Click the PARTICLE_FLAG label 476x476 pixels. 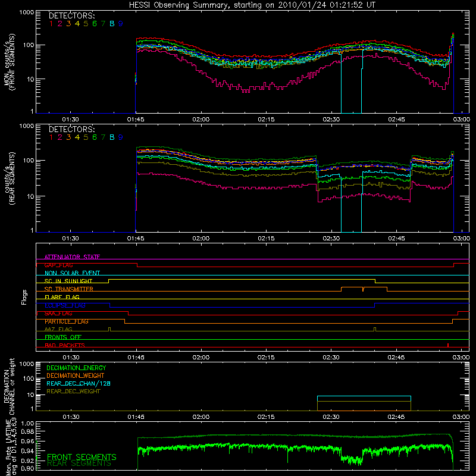click(x=67, y=321)
